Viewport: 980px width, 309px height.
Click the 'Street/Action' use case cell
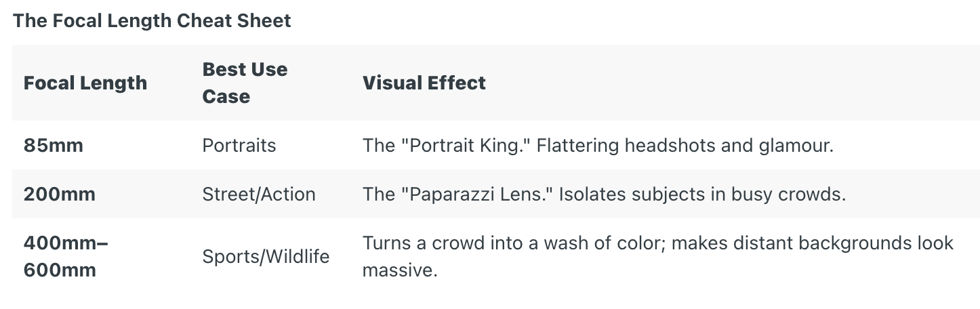pyautogui.click(x=259, y=194)
